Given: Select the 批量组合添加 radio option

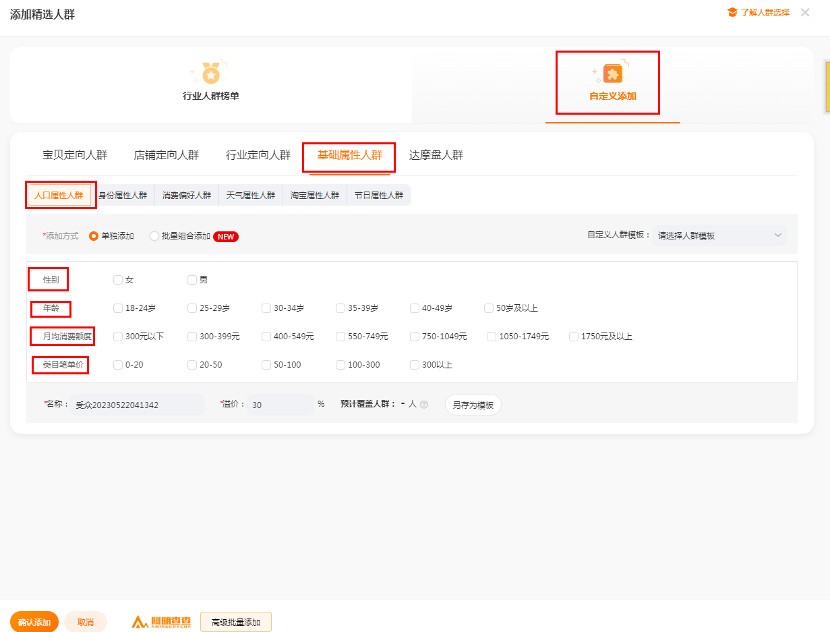Looking at the screenshot, I should pos(154,236).
